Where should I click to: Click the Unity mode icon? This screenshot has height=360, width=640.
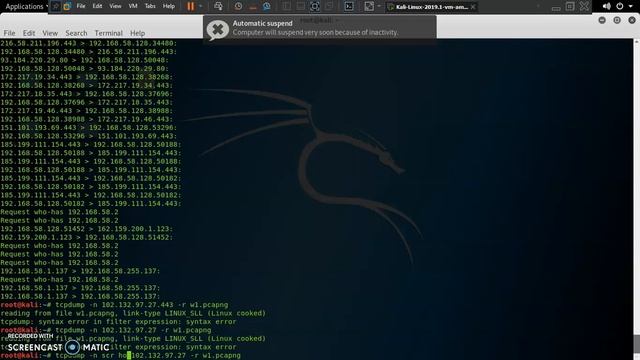tap(329, 6)
